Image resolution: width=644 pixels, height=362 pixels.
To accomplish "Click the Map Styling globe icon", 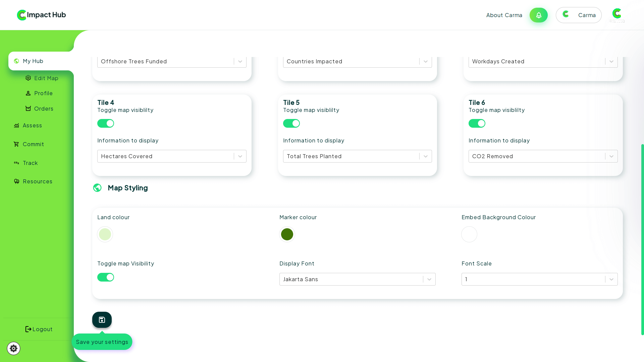I will click(x=97, y=188).
